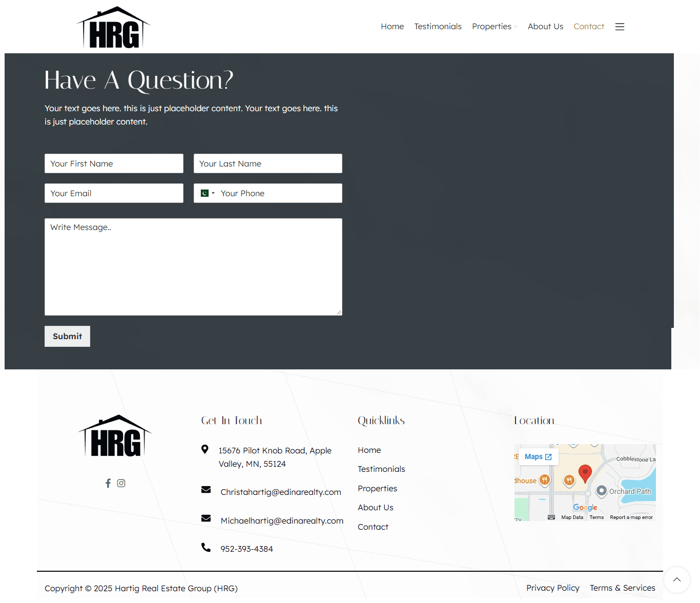This screenshot has width=700, height=603.
Task: Open Contact under footer Quicklinks
Action: click(x=373, y=527)
